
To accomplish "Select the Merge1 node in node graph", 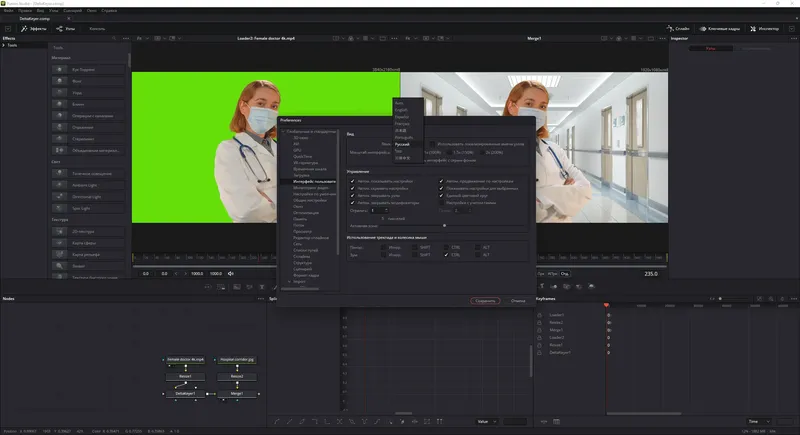I will (x=237, y=394).
